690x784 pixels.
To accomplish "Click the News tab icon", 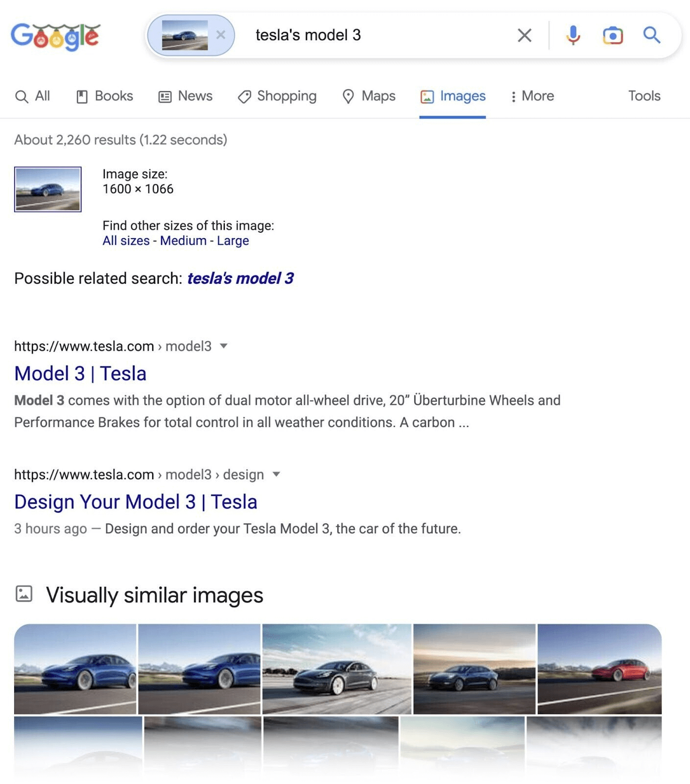I will [165, 96].
